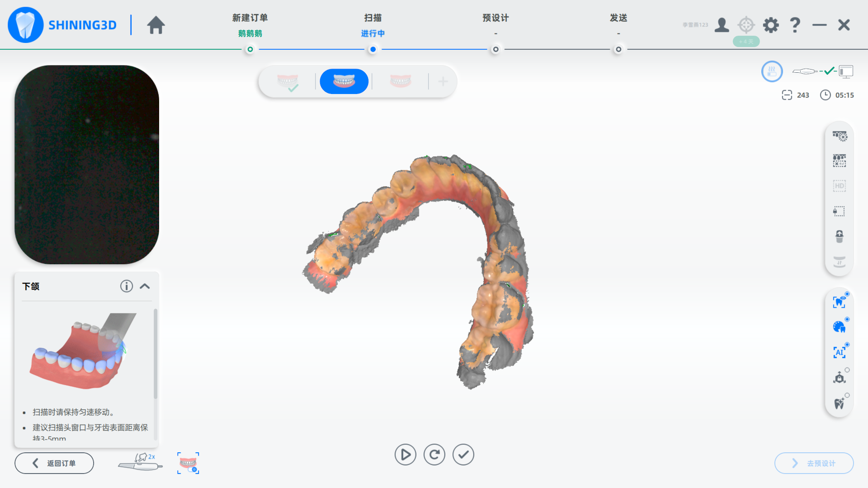Open the bite scan tab
The height and width of the screenshot is (488, 868).
(400, 81)
